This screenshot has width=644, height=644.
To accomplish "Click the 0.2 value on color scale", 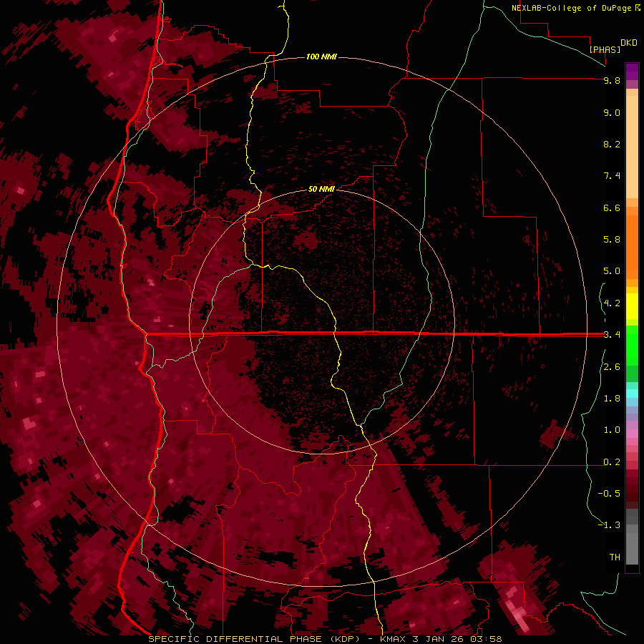I will point(612,462).
